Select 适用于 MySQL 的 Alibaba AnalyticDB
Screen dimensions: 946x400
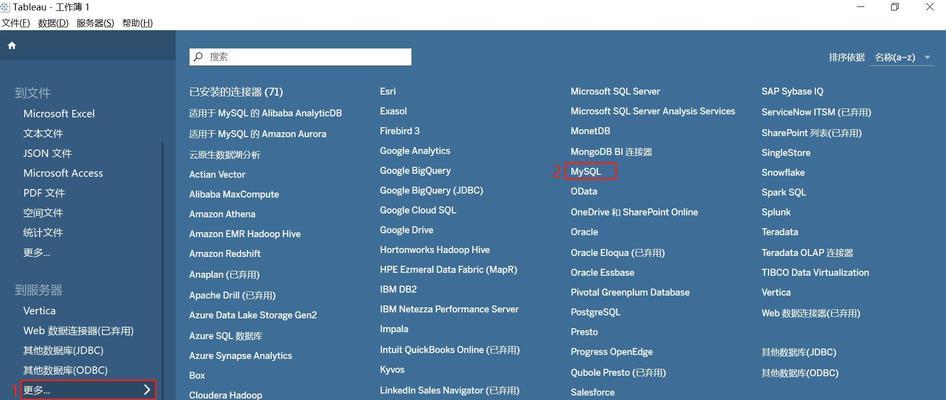pos(265,113)
